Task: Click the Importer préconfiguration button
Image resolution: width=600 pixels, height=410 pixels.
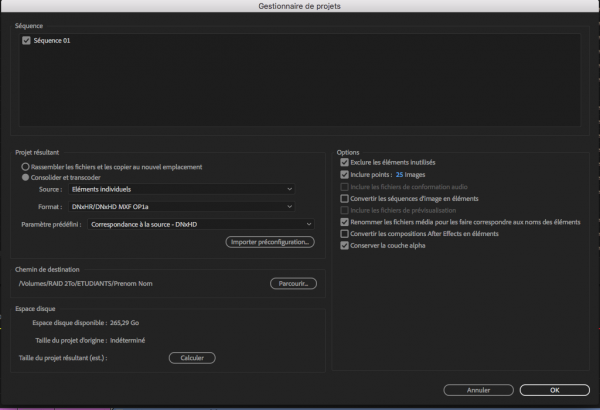Action: (270, 242)
